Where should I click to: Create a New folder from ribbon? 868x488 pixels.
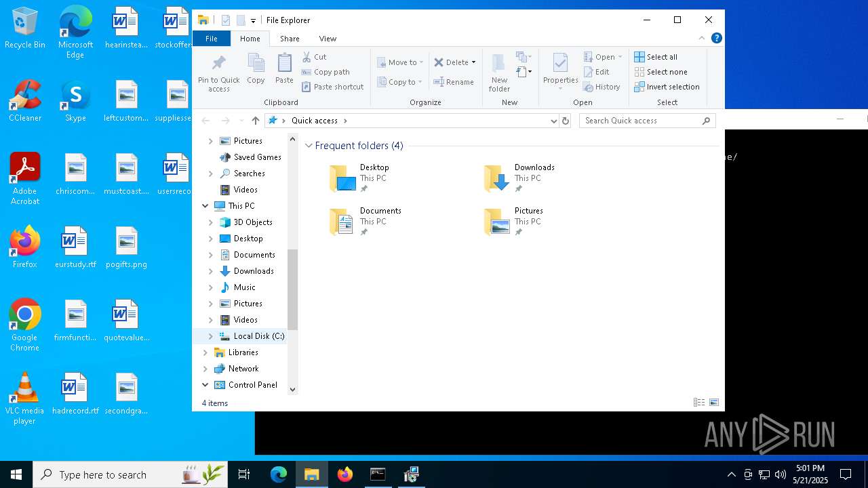tap(499, 73)
